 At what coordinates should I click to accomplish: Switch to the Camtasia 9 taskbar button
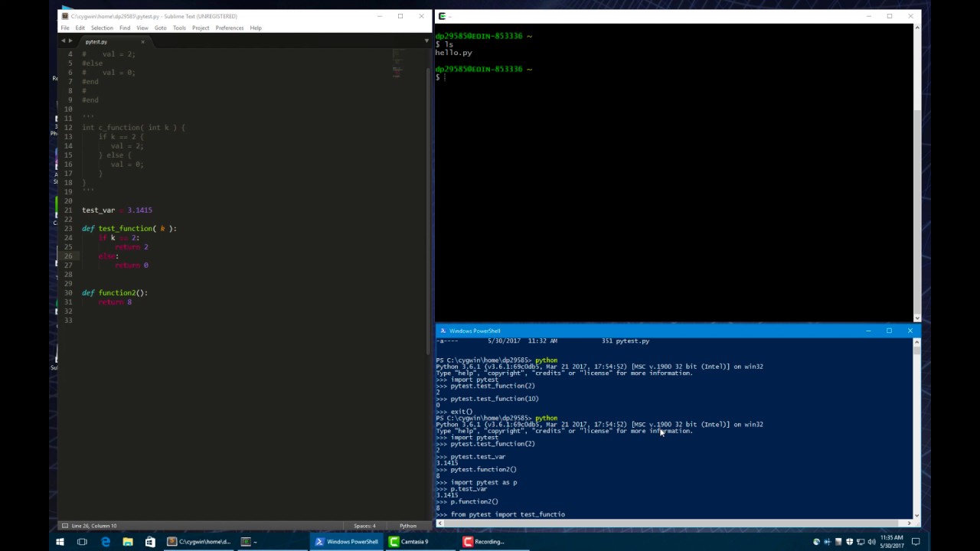[420, 542]
